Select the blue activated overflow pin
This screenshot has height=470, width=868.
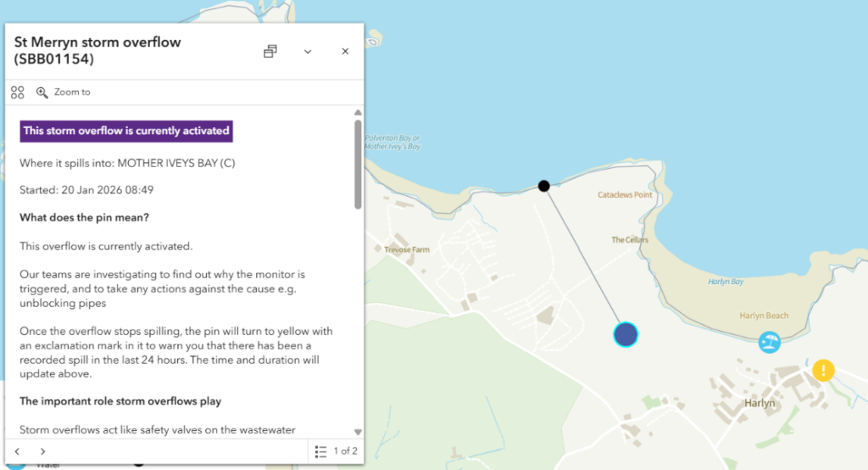point(626,335)
